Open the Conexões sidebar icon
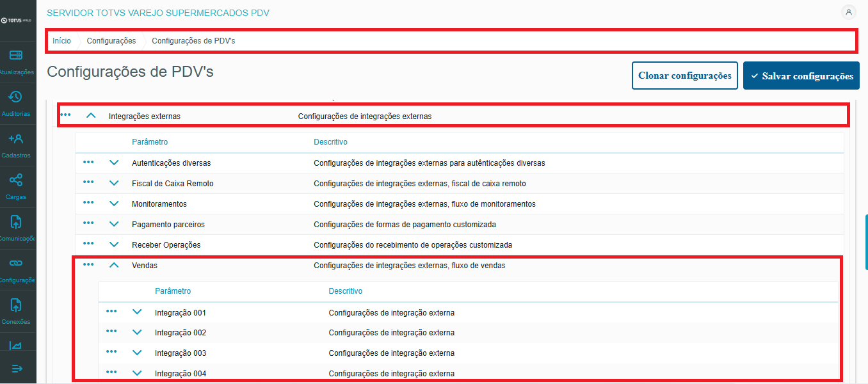Viewport: 868px width, 384px height. (16, 305)
